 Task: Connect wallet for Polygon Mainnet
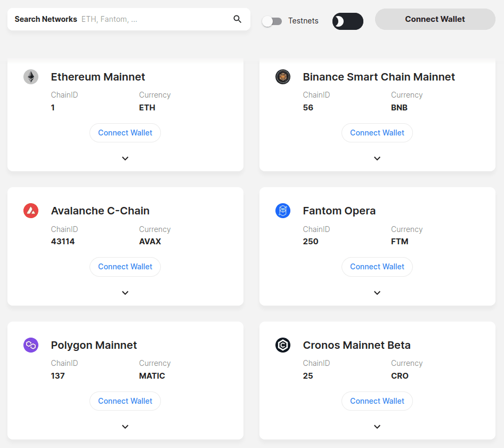pyautogui.click(x=125, y=401)
